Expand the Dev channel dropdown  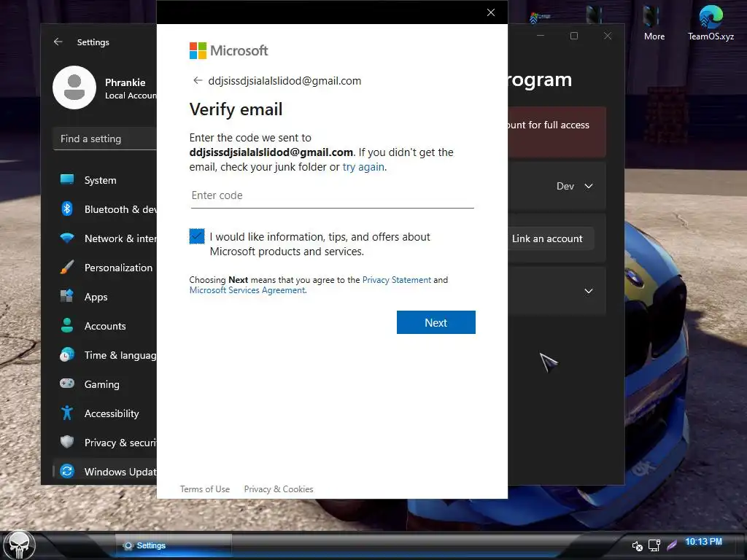[575, 186]
